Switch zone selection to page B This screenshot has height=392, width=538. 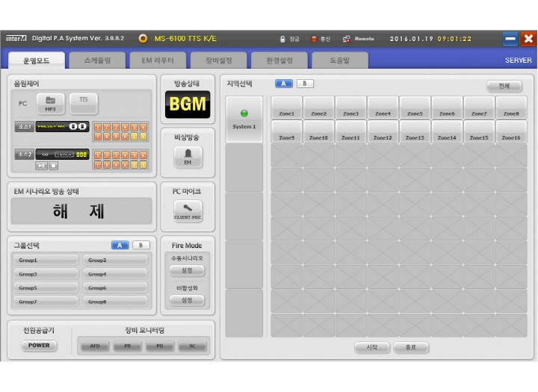305,84
